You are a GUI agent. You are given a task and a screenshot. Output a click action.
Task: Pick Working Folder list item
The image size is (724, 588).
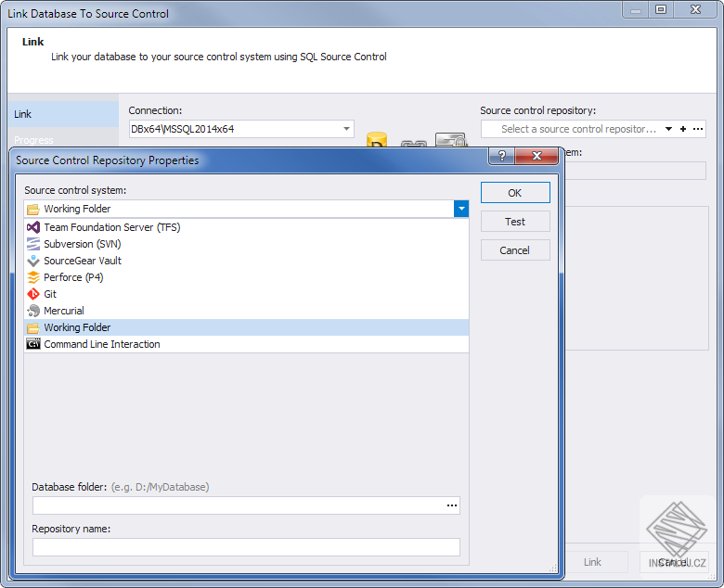pyautogui.click(x=246, y=327)
